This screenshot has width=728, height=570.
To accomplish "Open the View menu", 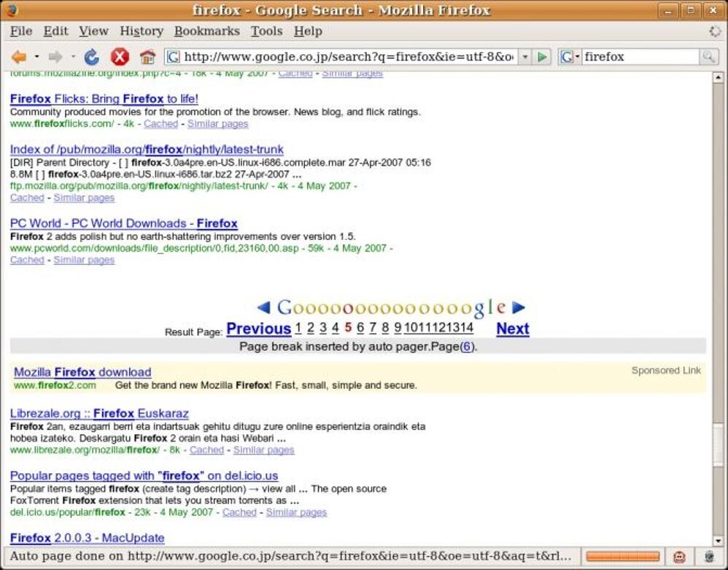I will (x=93, y=31).
